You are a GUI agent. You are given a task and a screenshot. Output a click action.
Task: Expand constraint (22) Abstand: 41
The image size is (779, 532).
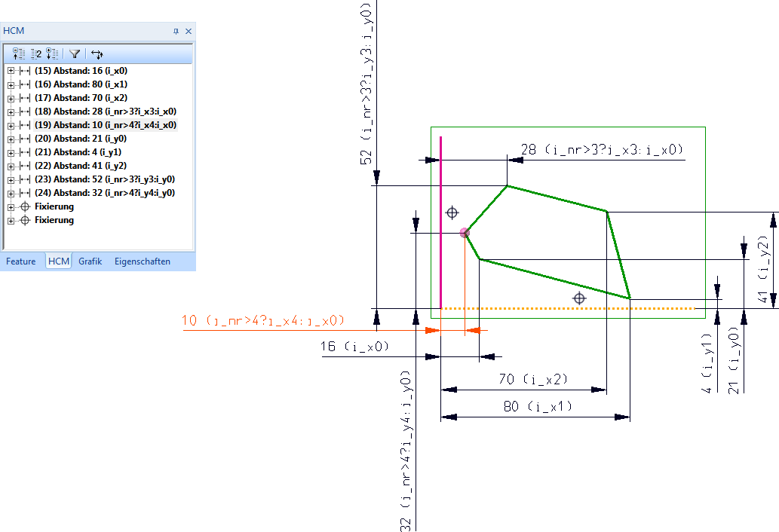[11, 167]
